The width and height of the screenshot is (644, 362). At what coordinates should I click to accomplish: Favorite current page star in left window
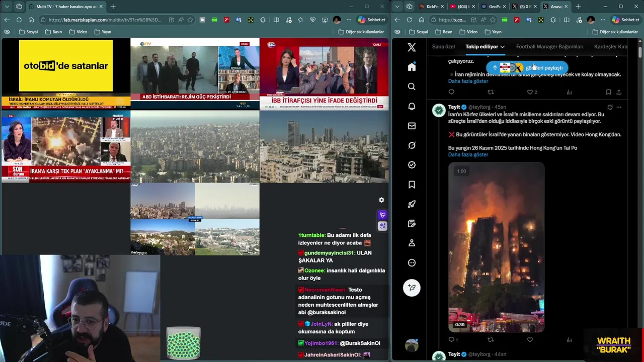point(190,20)
